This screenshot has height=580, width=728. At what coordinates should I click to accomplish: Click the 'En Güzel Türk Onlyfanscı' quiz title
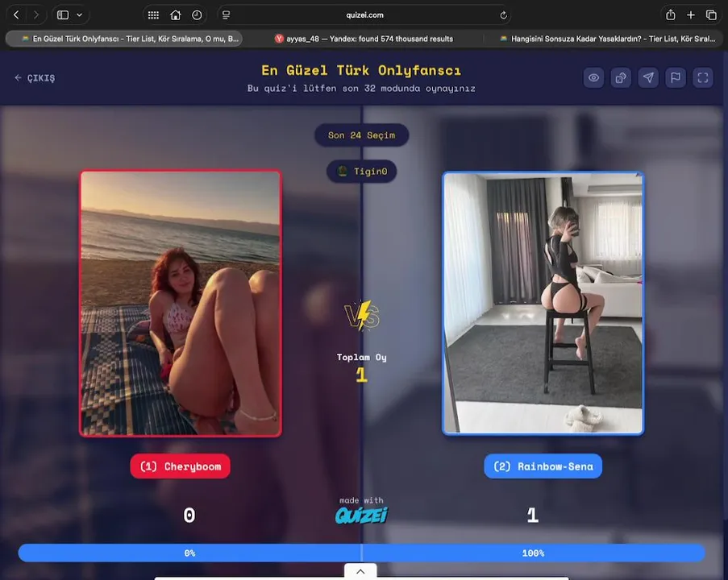click(x=361, y=71)
